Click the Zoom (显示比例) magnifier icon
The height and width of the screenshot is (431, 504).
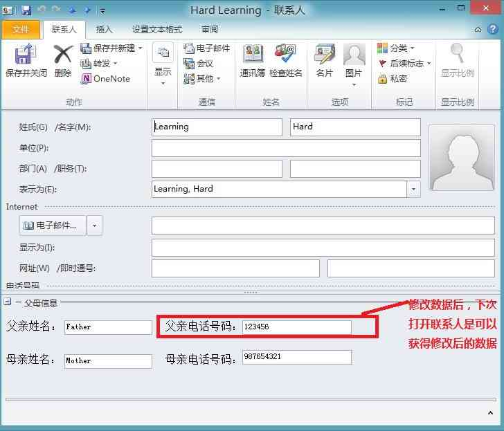457,53
